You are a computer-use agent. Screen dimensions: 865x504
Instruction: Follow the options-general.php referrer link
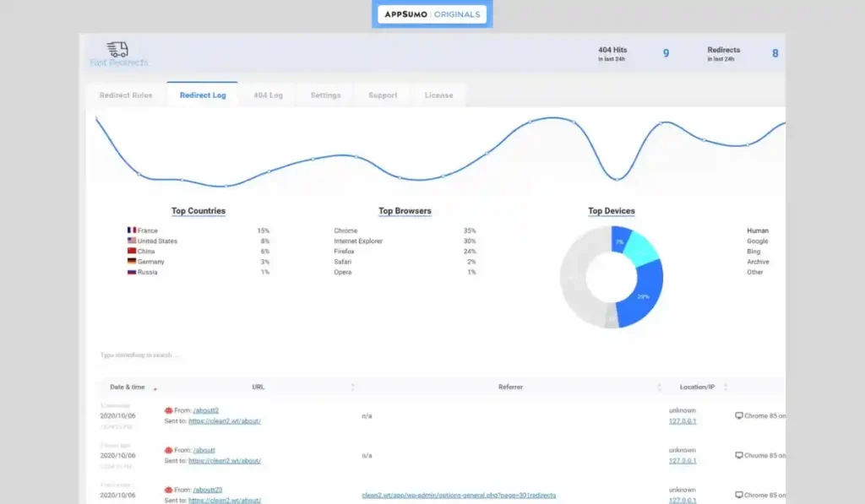[x=459, y=495]
